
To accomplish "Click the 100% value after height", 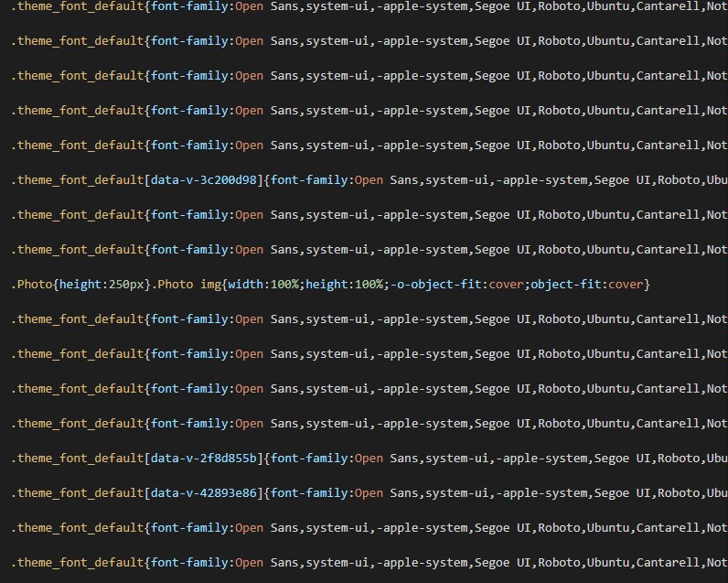I will tap(369, 284).
